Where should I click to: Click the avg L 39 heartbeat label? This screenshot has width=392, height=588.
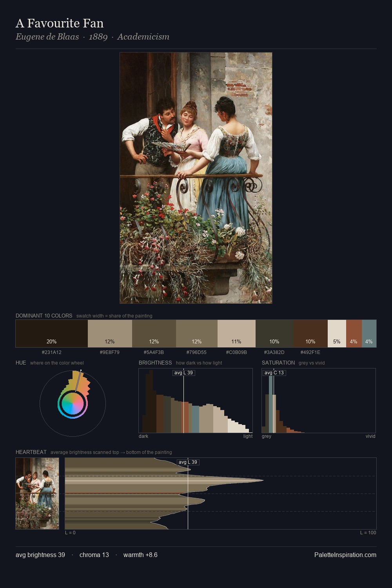pos(188,462)
